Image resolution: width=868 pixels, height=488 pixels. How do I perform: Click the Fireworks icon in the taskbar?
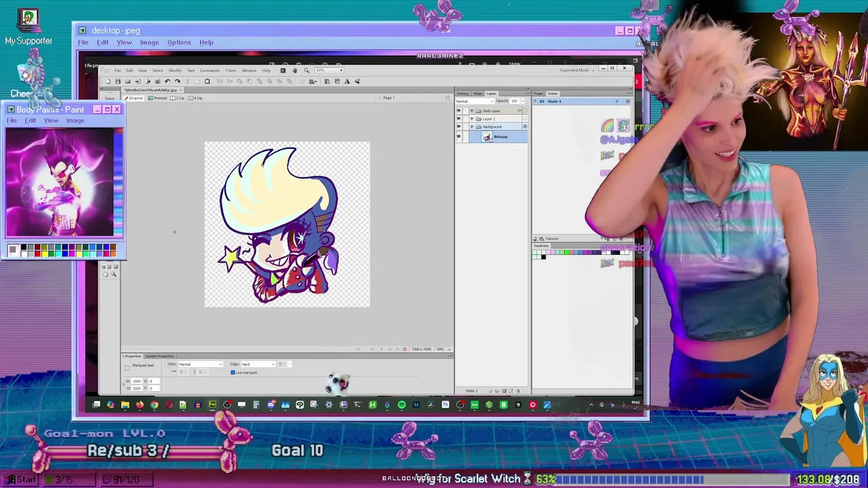coord(212,405)
